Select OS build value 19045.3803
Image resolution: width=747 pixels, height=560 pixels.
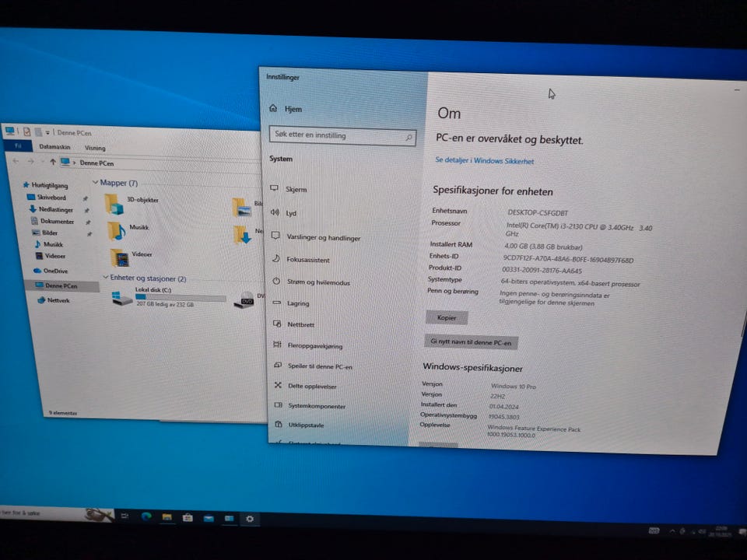pos(503,417)
